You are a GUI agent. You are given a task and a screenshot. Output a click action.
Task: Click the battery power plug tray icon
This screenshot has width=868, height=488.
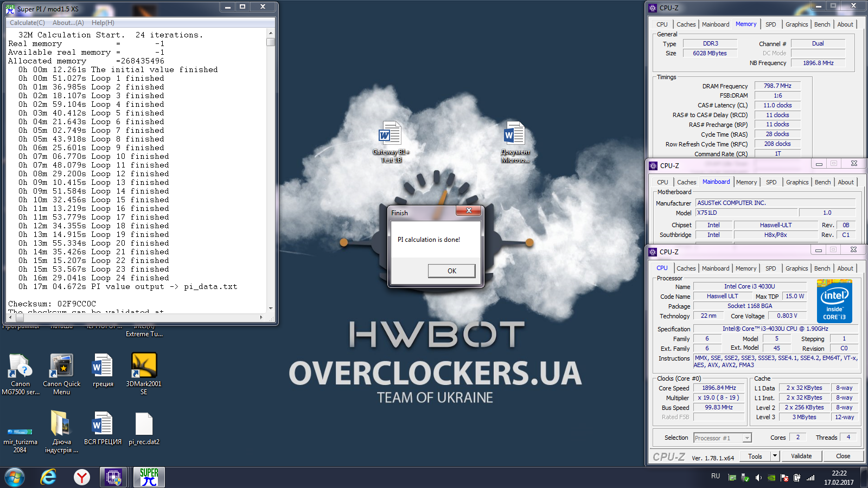tap(797, 478)
